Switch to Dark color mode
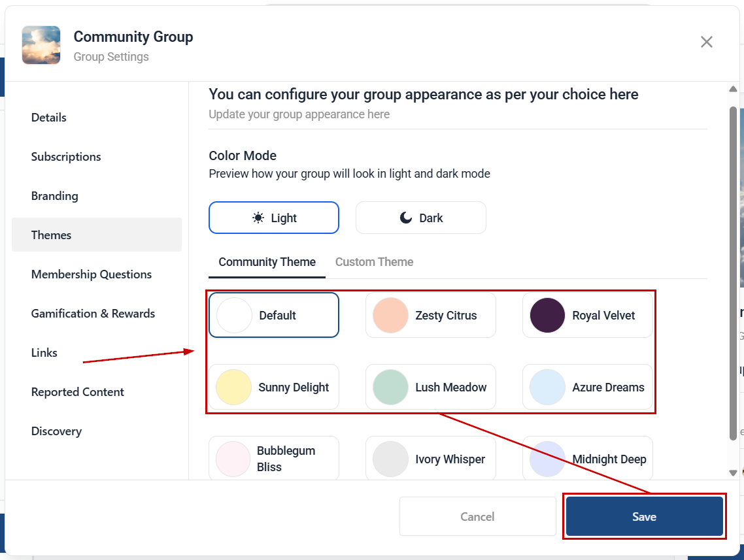This screenshot has width=744, height=560. pyautogui.click(x=421, y=218)
